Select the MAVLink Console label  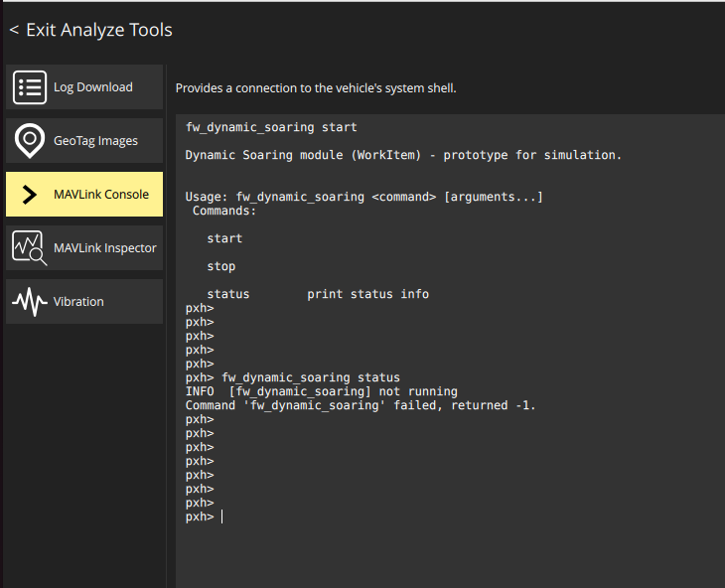coord(100,195)
